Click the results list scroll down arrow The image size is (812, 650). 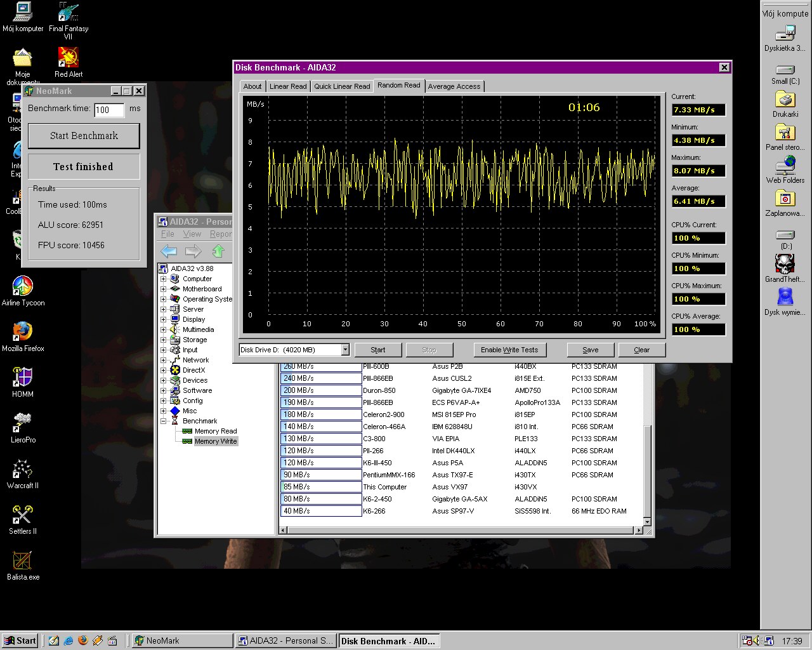[647, 522]
